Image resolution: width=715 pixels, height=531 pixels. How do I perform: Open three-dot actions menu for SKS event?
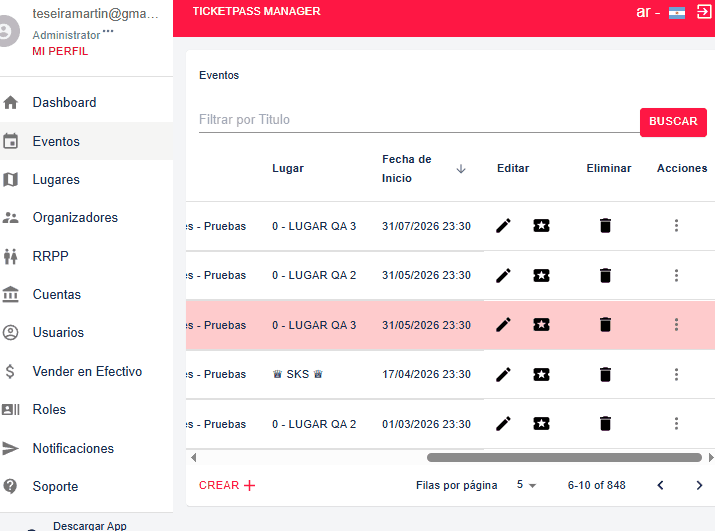click(x=676, y=374)
